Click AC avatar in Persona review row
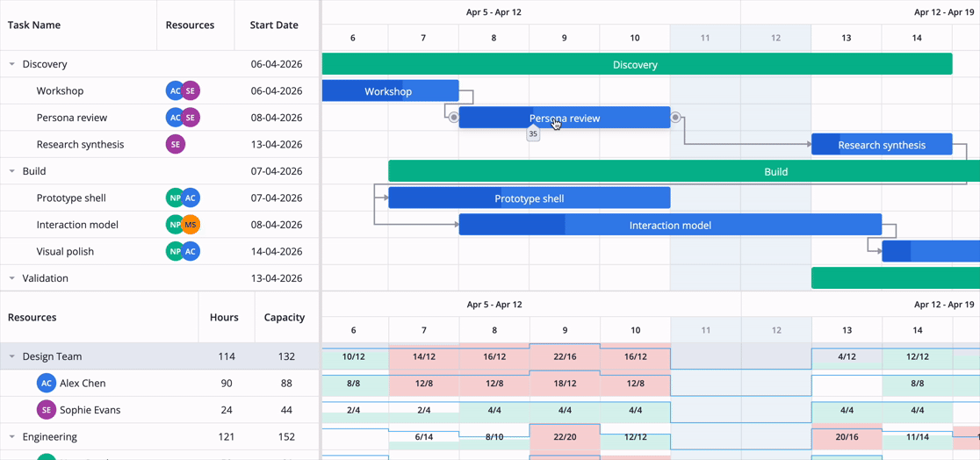This screenshot has height=460, width=980. point(174,118)
